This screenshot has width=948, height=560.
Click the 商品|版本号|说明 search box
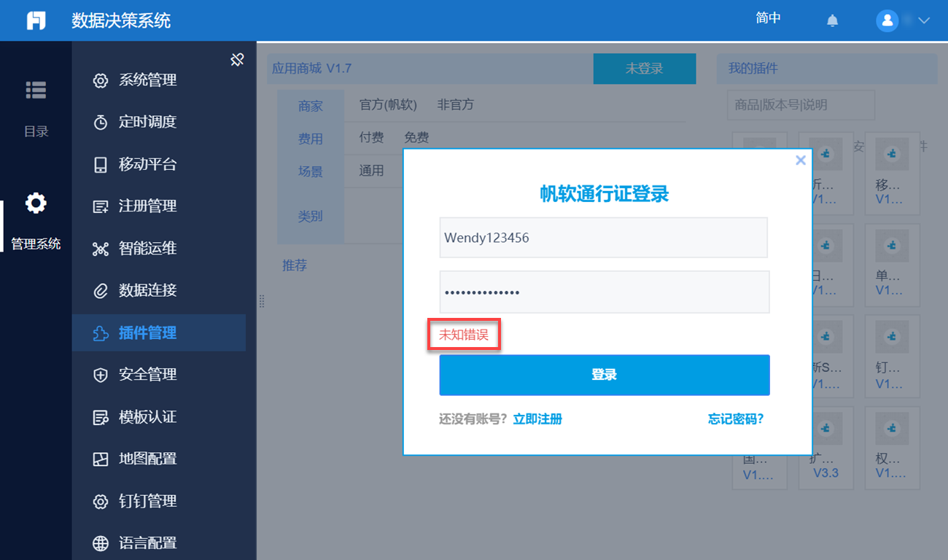pyautogui.click(x=801, y=105)
